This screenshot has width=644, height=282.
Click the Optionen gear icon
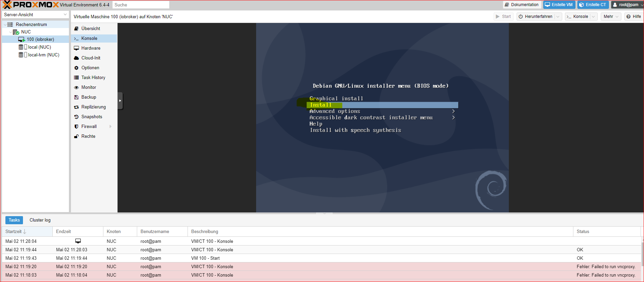[x=76, y=68]
